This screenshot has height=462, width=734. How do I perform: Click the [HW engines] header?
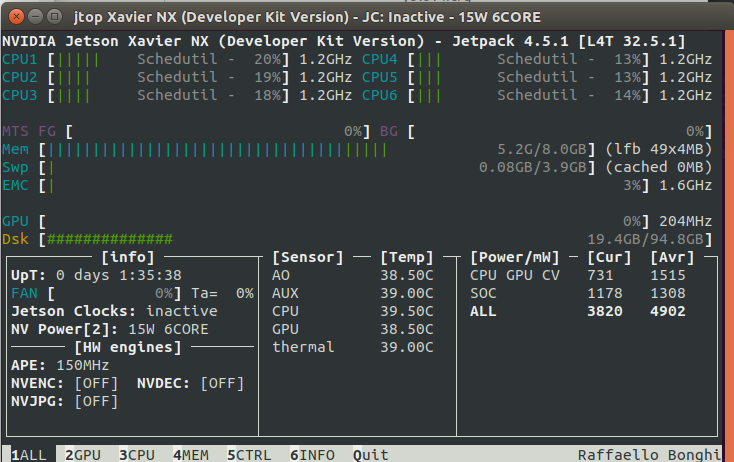coord(128,347)
